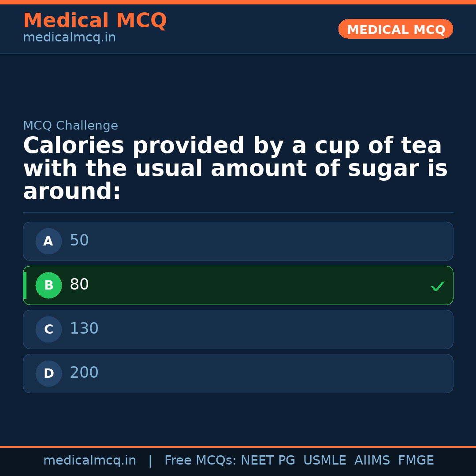Image resolution: width=476 pixels, height=476 pixels.
Task: Open the NEET PG section in footer
Action: coord(268,460)
